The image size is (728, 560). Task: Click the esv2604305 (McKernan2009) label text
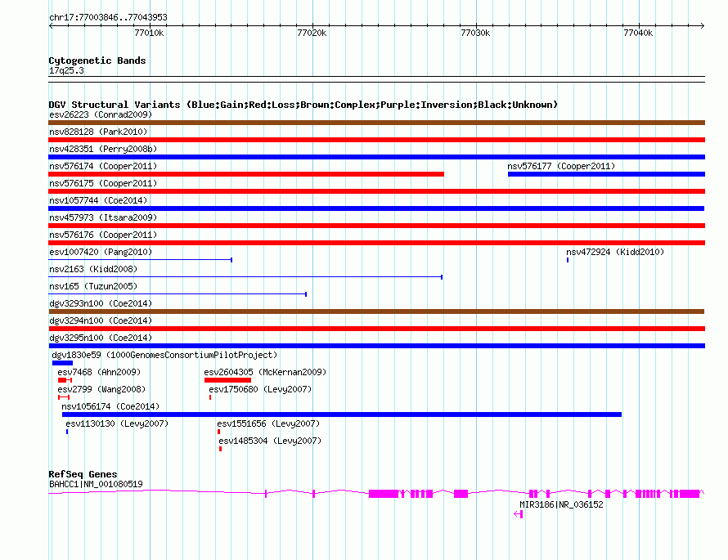click(265, 372)
